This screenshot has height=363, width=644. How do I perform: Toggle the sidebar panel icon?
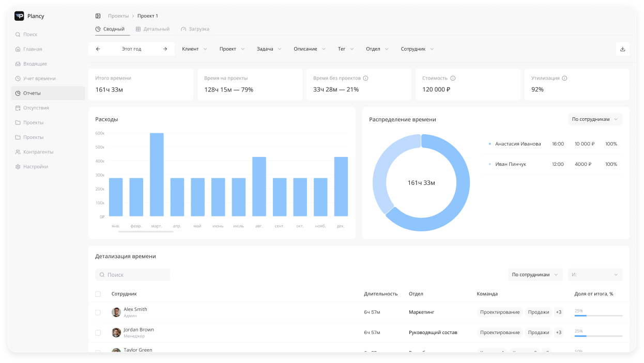[x=98, y=16]
